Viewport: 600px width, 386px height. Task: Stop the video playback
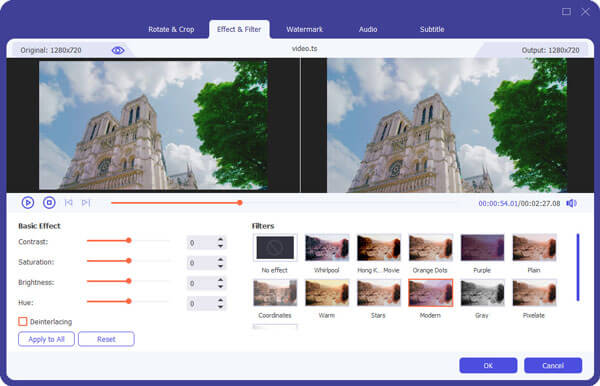(49, 203)
